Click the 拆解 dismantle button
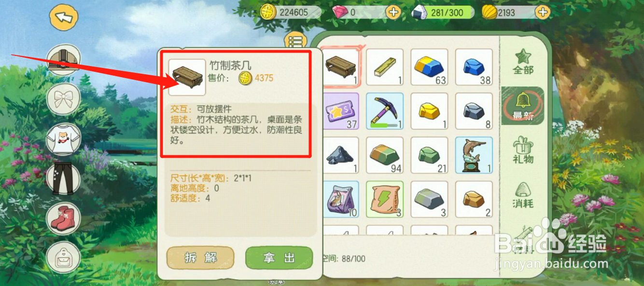The image size is (644, 286). click(x=200, y=258)
